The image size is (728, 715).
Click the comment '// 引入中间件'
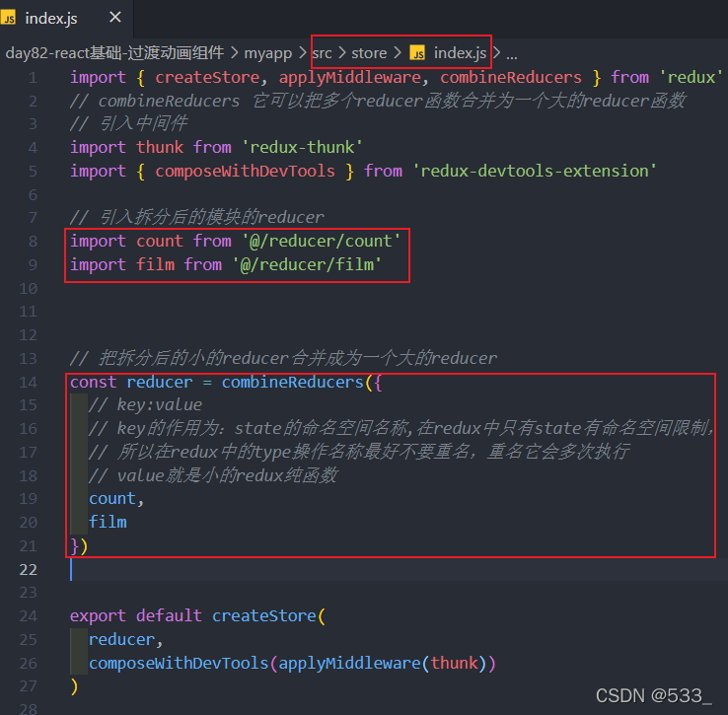(x=128, y=123)
